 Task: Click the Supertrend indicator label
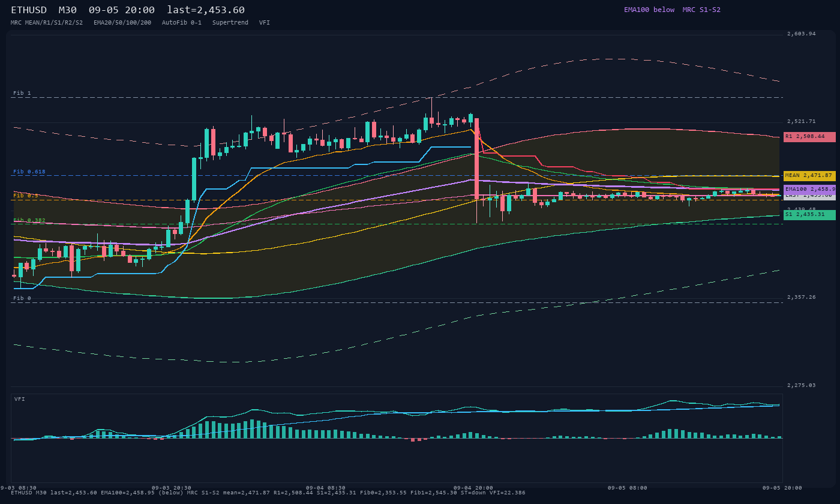point(230,23)
